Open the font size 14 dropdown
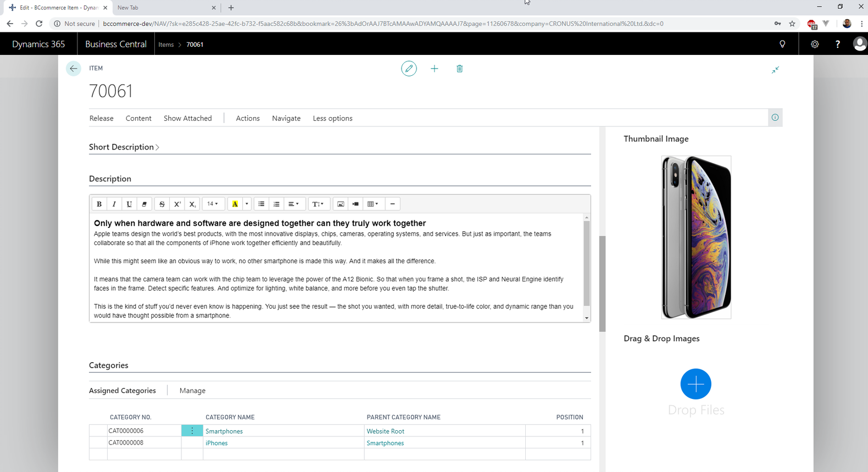The image size is (868, 472). (x=213, y=204)
